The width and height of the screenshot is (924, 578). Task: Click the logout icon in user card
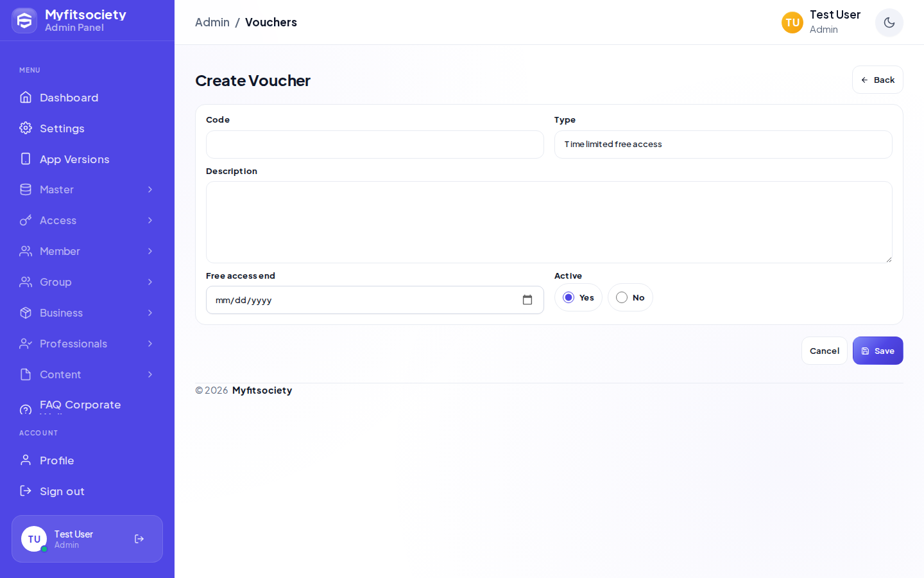click(139, 539)
